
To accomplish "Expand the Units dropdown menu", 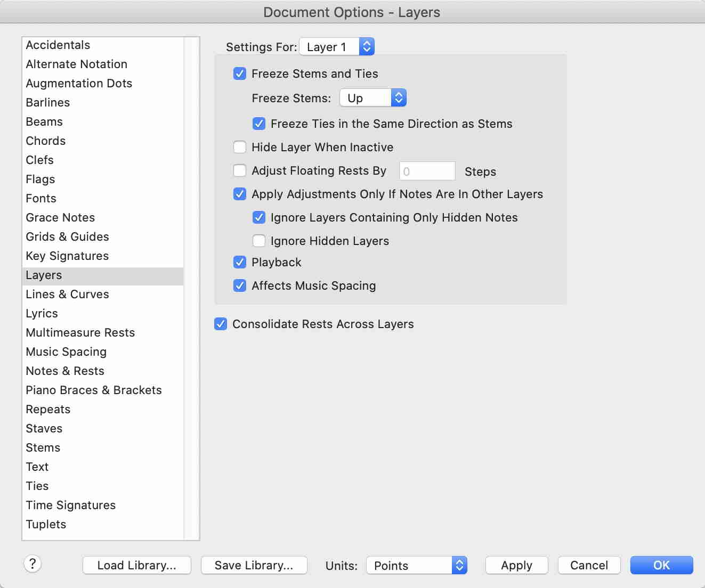I will click(x=416, y=565).
